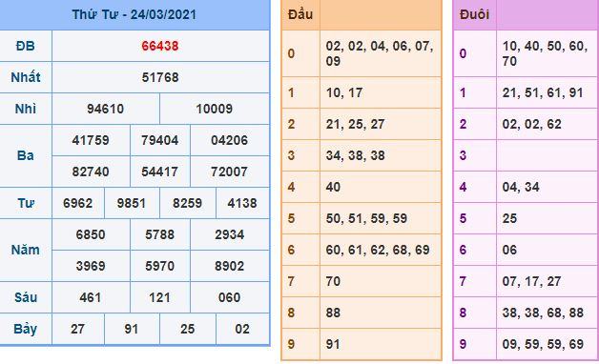Click the Tư row label
599x364 pixels.
point(26,203)
